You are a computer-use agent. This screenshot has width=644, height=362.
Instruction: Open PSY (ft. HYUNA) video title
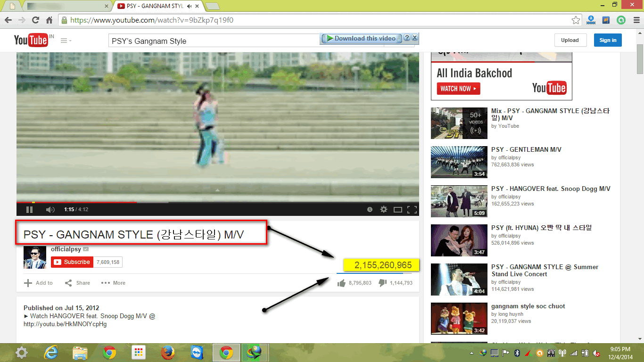[541, 228]
